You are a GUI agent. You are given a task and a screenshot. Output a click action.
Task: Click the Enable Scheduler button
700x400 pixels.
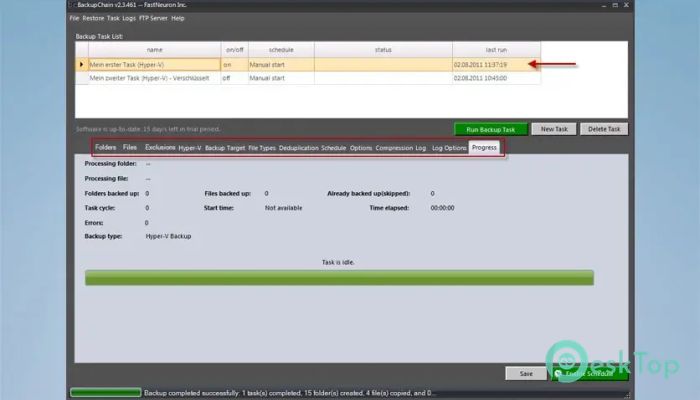[589, 374]
